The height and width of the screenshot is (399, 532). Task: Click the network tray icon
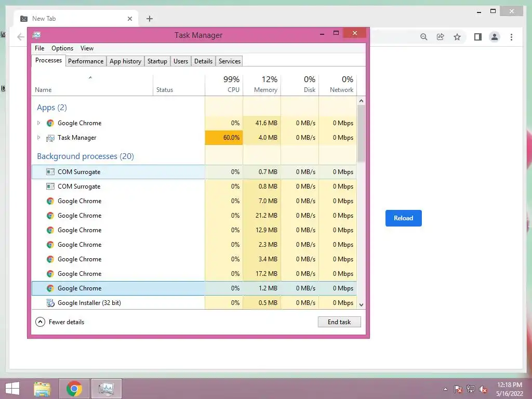(471, 389)
